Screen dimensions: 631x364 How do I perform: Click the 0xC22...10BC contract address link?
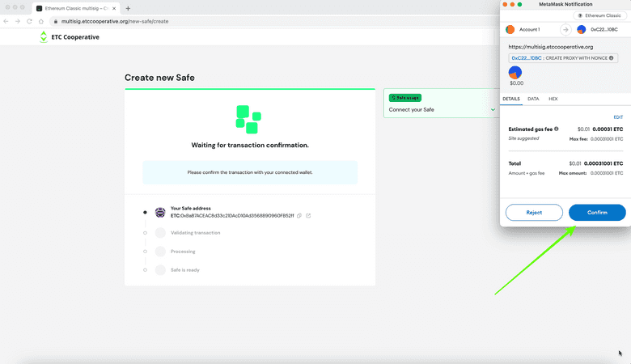click(526, 58)
